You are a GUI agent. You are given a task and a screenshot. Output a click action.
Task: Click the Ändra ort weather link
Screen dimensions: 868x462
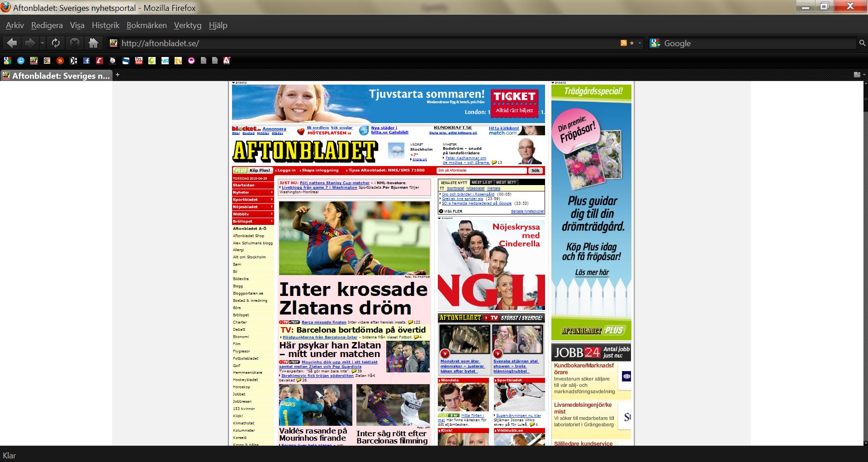[x=419, y=159]
